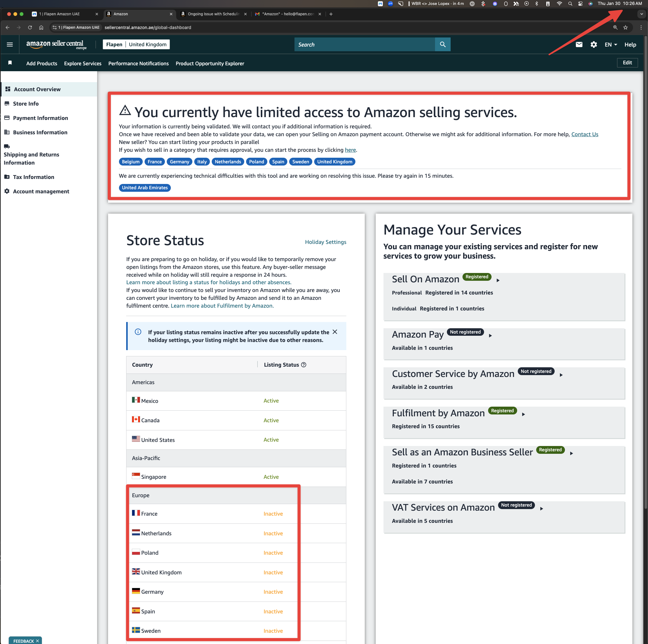Screen dimensions: 648x644
Task: Click the Tax Information icon
Action: coord(7,177)
